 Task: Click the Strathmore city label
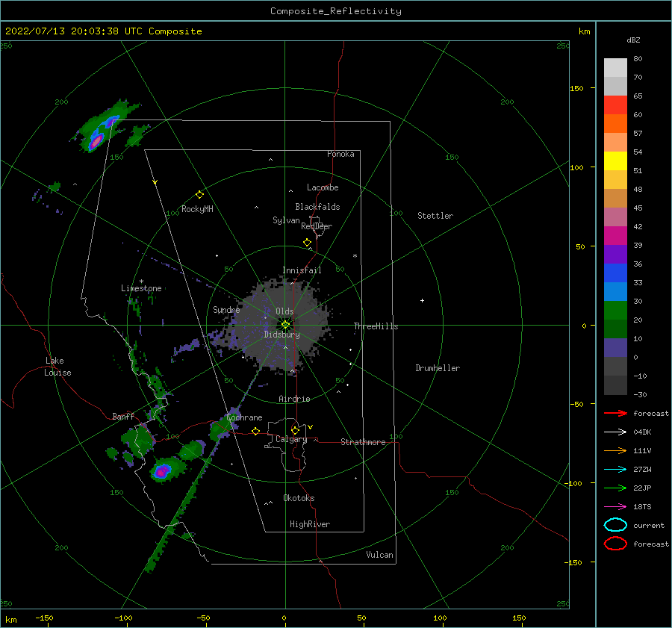pyautogui.click(x=364, y=442)
